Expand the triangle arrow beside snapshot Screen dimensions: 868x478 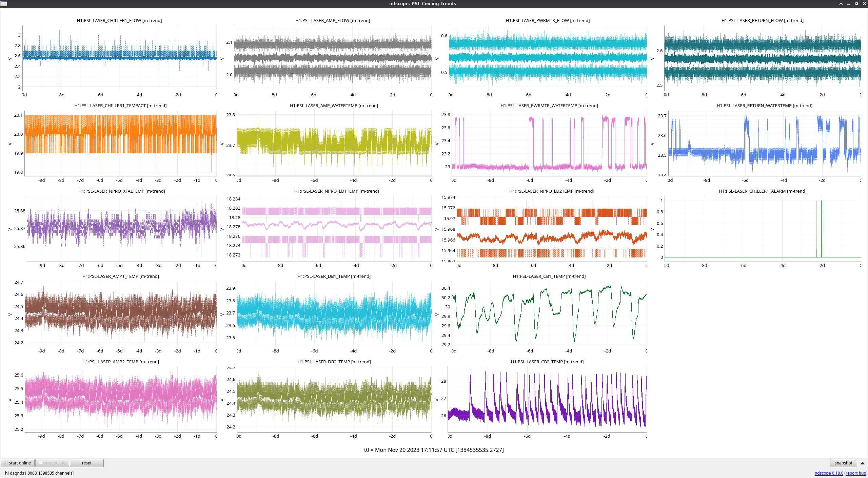(x=862, y=463)
